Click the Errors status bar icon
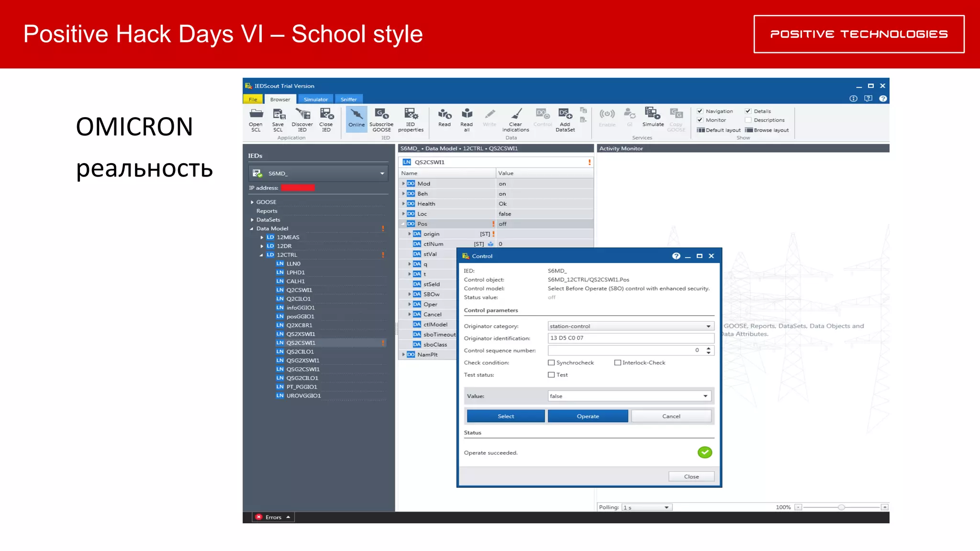 tap(259, 517)
